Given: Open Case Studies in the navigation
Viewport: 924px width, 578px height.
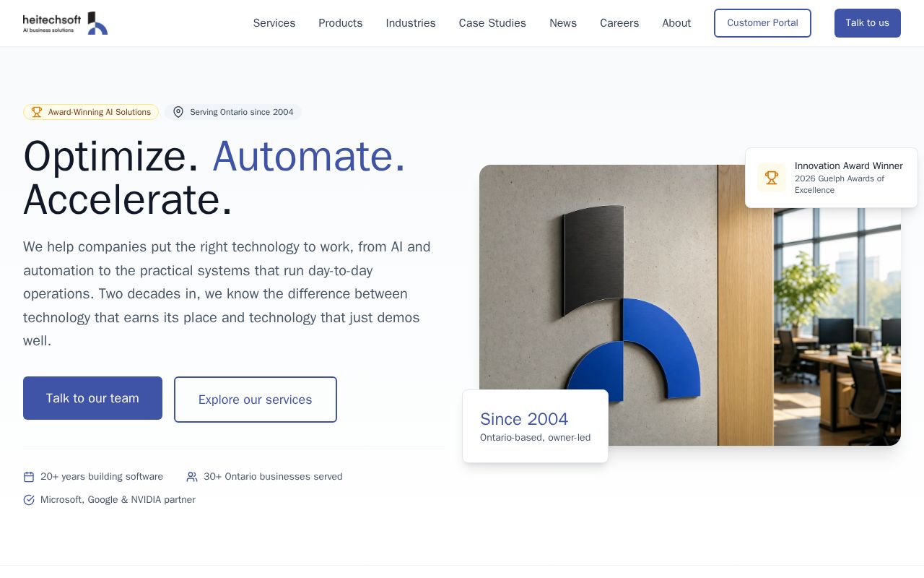Looking at the screenshot, I should click(x=492, y=23).
